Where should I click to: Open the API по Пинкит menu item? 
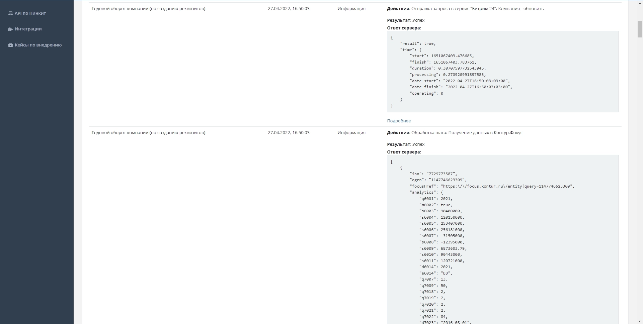coord(30,13)
